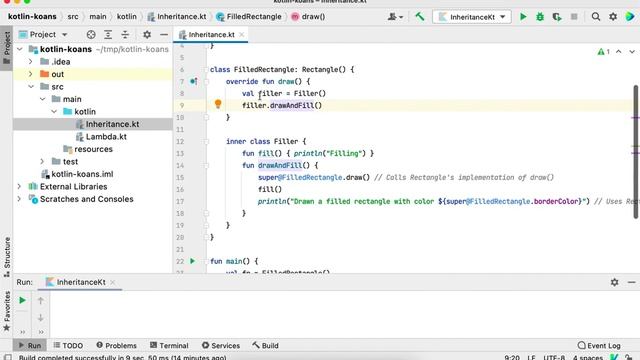Open the warning inspection indicator
The height and width of the screenshot is (360, 640).
(604, 52)
